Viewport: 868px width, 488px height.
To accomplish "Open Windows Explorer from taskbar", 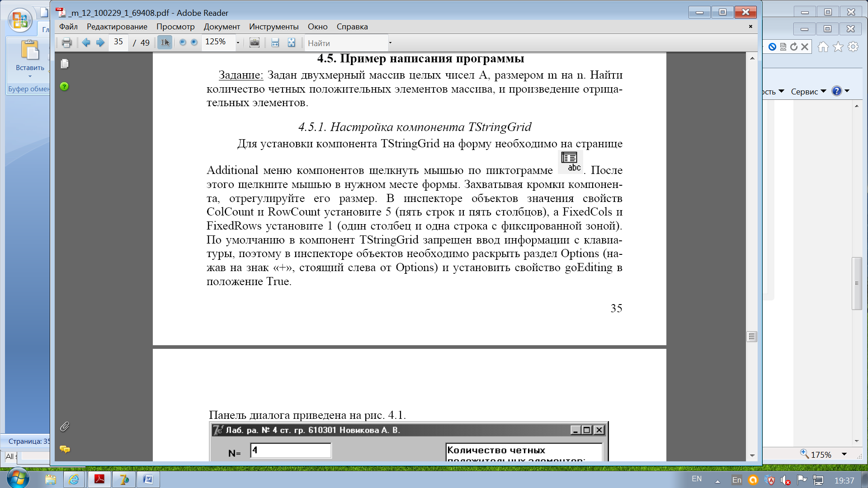I will 51,479.
